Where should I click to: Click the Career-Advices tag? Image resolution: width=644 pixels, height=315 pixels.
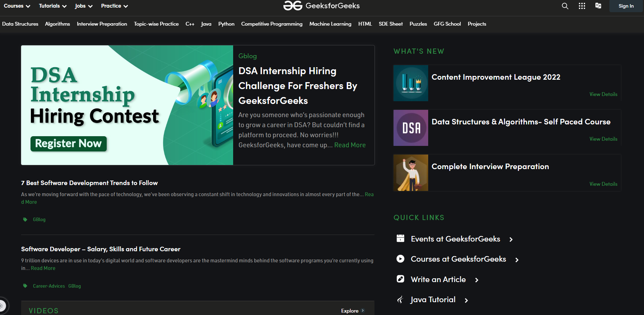(49, 286)
